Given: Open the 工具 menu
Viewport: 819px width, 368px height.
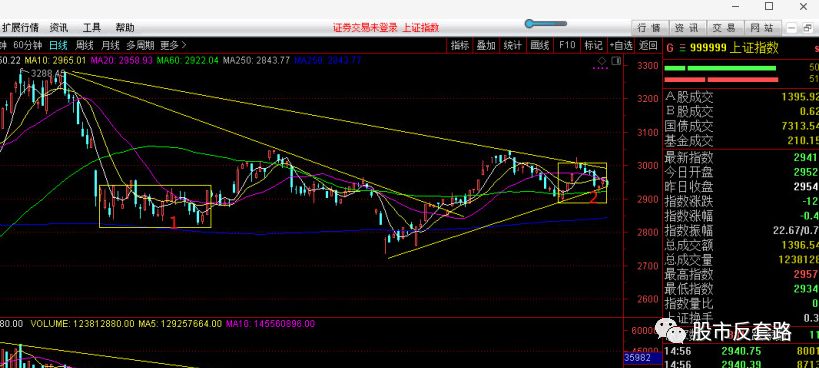Looking at the screenshot, I should coord(91,28).
